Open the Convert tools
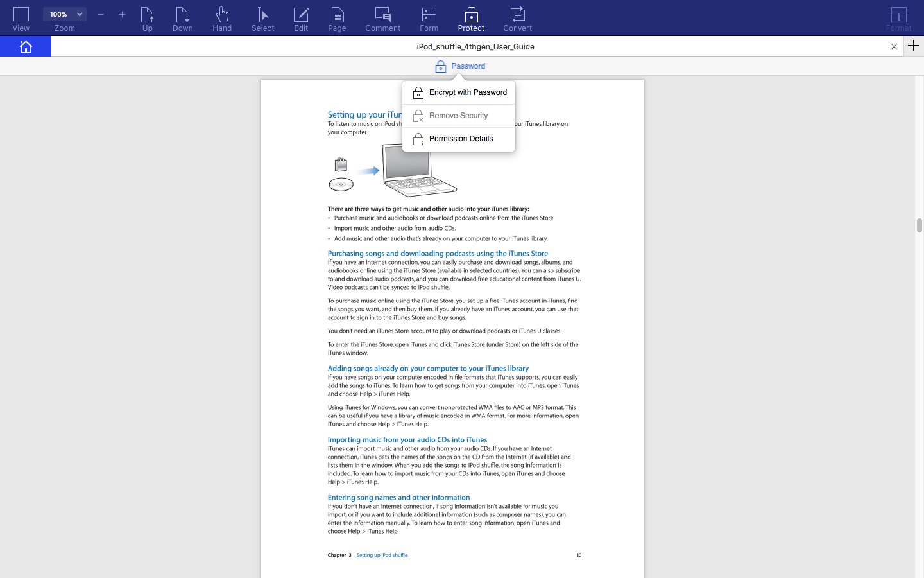The height and width of the screenshot is (578, 924). [x=518, y=19]
